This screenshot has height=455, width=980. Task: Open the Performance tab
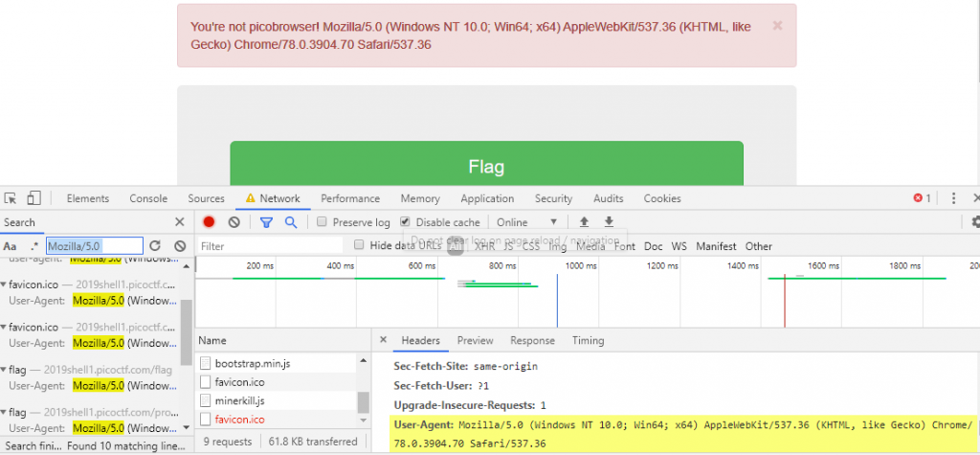pos(350,198)
